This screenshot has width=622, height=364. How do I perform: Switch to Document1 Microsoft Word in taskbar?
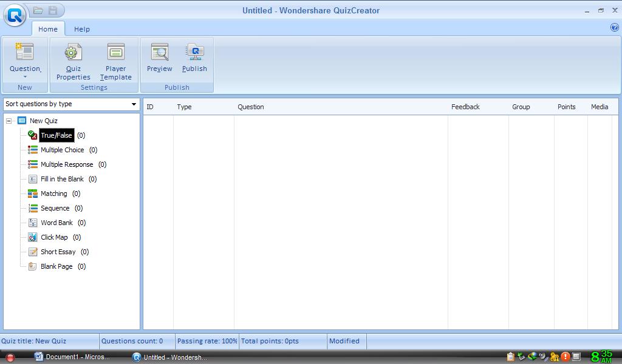[72, 357]
